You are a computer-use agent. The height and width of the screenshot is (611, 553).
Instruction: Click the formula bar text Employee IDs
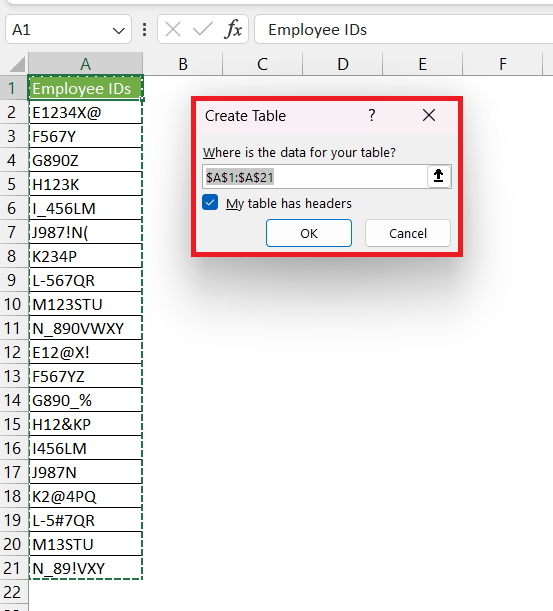[318, 30]
